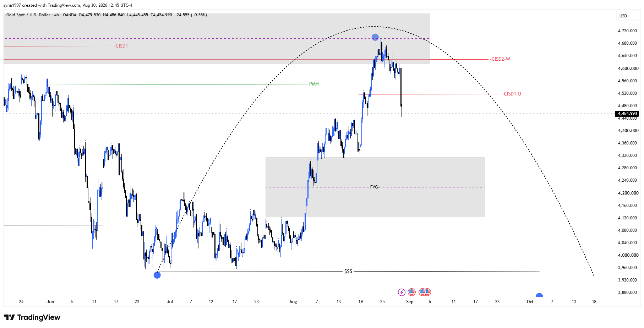644x328 pixels.
Task: Click the OANDA source label in the legend
Action: click(x=70, y=15)
